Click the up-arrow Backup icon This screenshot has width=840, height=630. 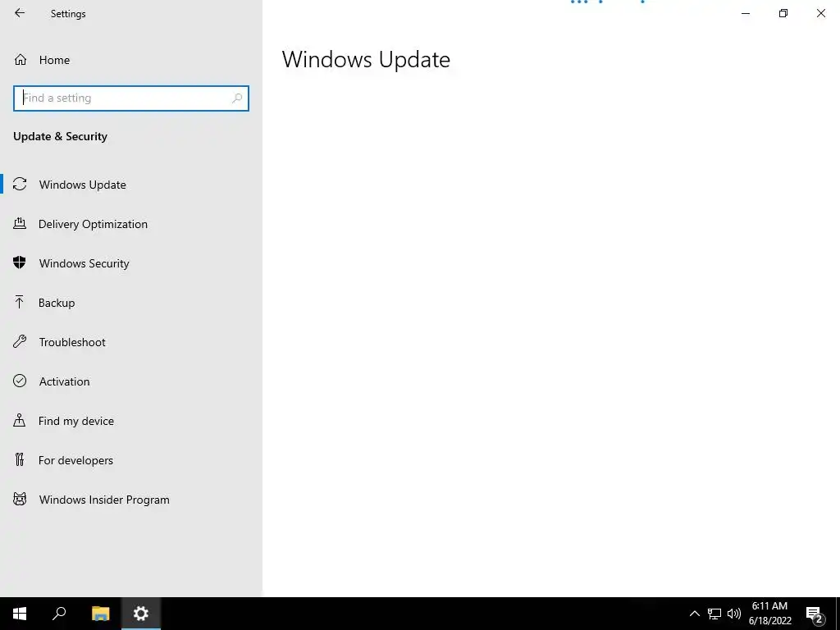pyautogui.click(x=20, y=302)
